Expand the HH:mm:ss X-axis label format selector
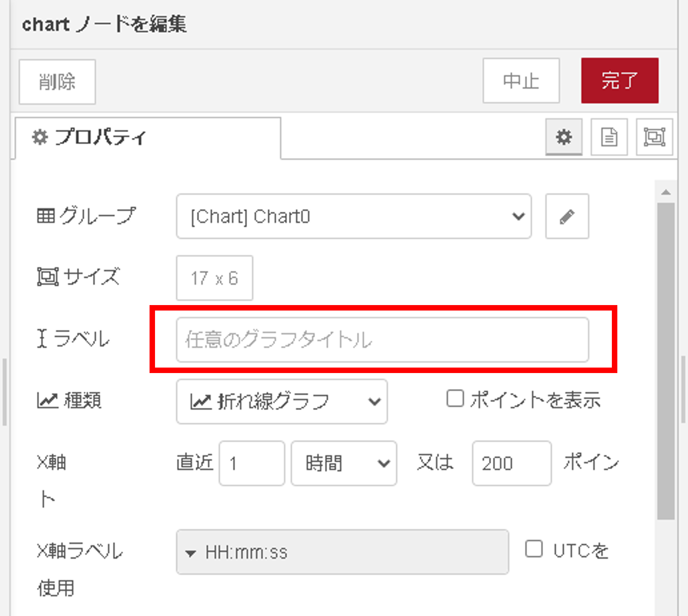The height and width of the screenshot is (616, 688). [x=342, y=552]
